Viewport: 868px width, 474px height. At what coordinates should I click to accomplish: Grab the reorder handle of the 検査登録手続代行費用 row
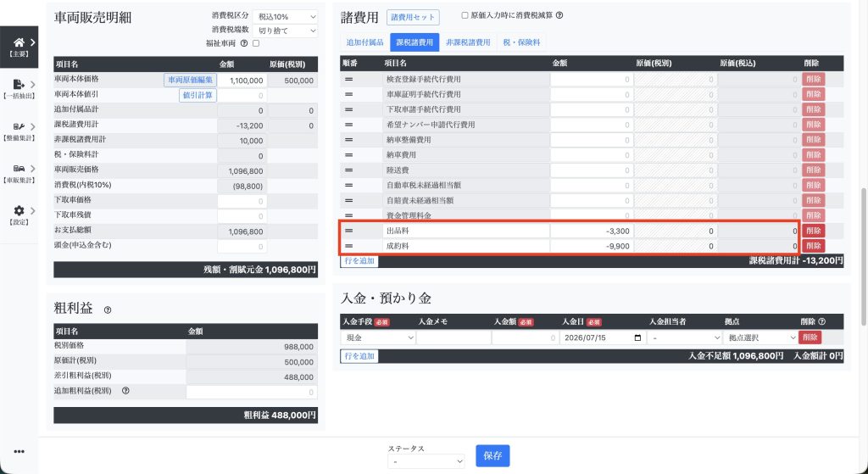[x=348, y=79]
